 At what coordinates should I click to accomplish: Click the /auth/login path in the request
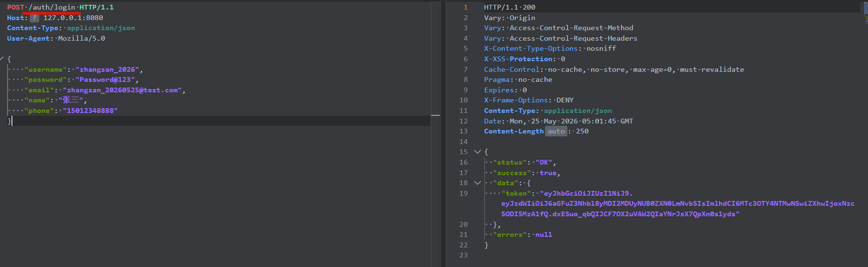(x=52, y=7)
